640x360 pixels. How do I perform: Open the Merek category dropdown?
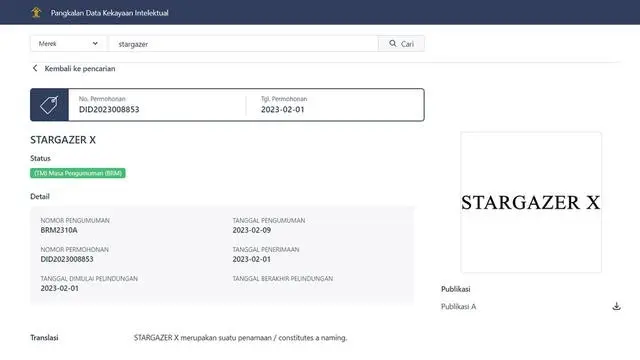(68, 44)
